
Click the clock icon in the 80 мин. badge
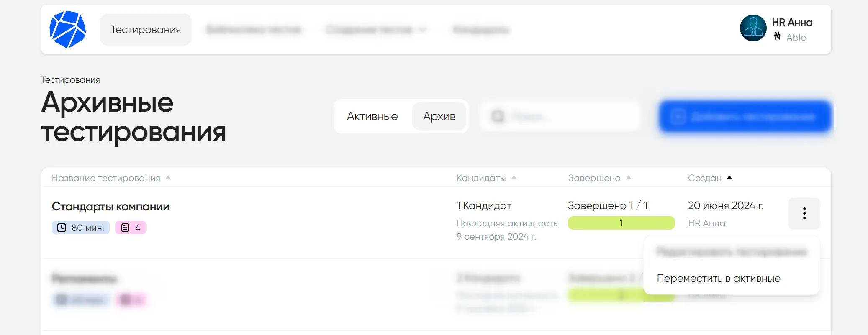[61, 228]
